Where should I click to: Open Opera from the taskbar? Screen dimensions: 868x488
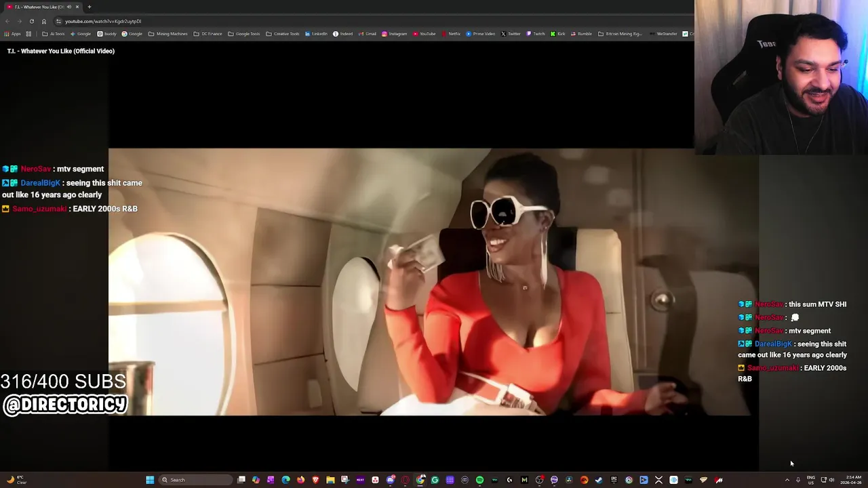pos(405,480)
